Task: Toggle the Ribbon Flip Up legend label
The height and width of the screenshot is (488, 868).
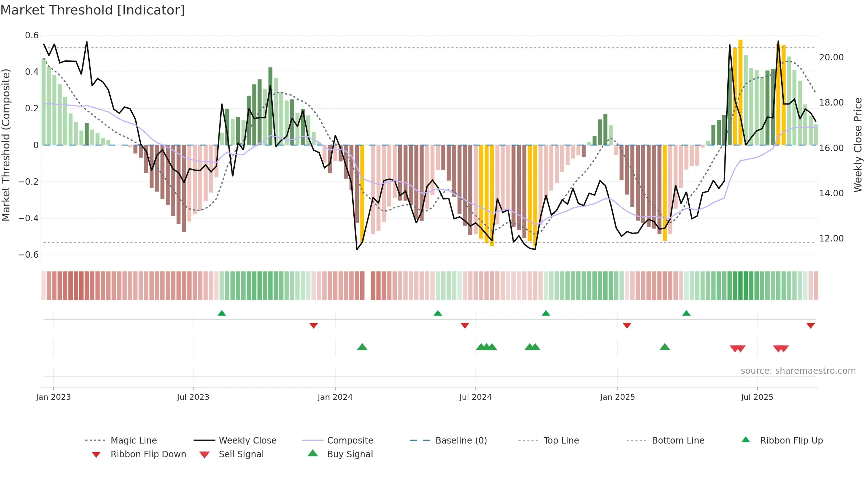Action: [792, 440]
